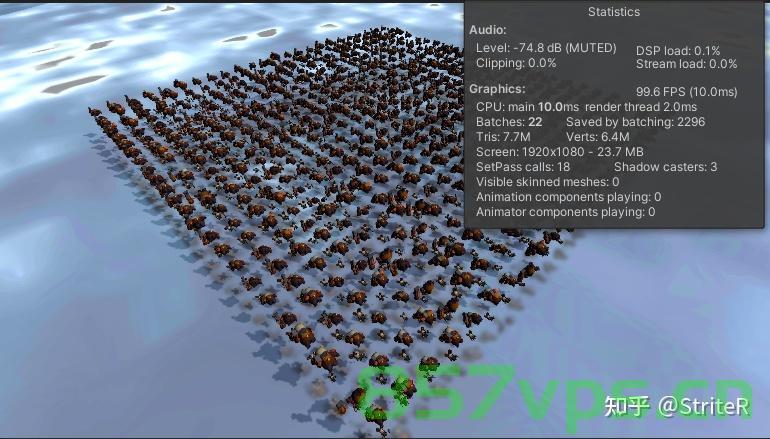
Task: Click the SetPass calls 18 entry
Action: (523, 167)
